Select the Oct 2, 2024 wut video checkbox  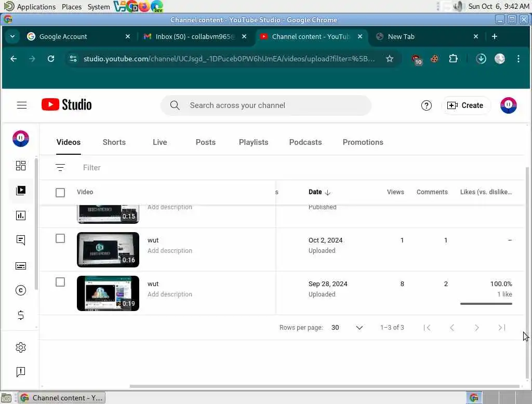(60, 238)
